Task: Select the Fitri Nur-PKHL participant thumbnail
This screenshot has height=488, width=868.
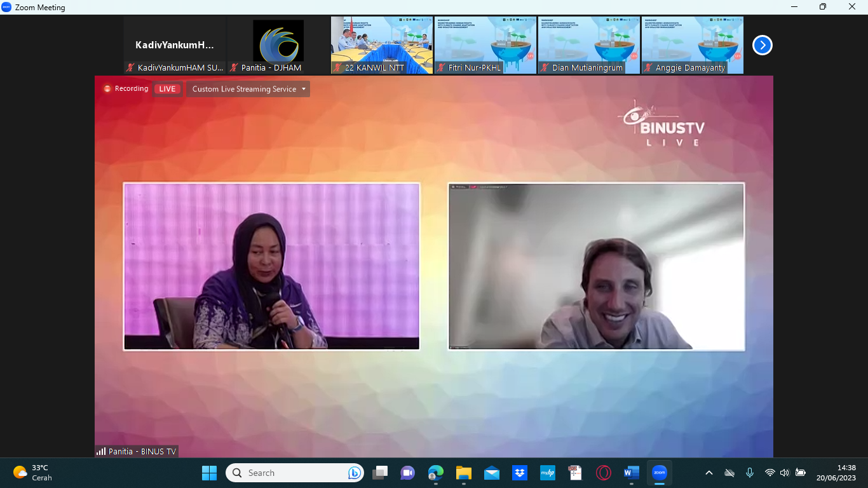Action: tap(485, 45)
